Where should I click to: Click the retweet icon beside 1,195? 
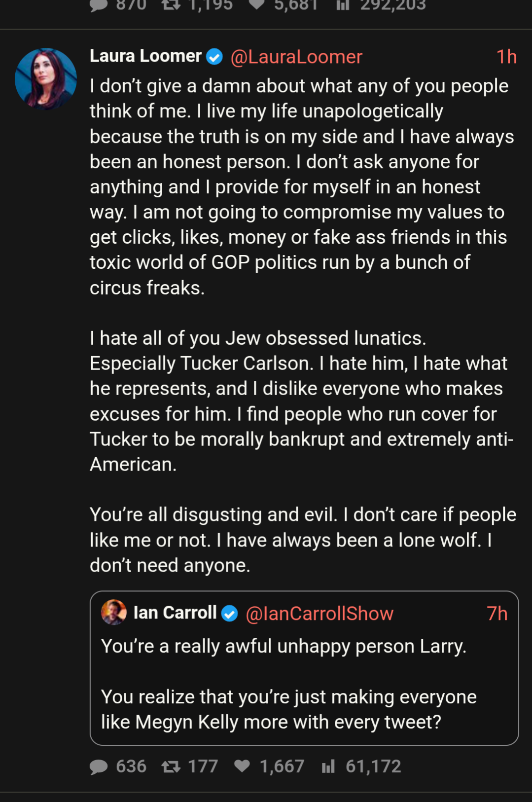tap(171, 5)
